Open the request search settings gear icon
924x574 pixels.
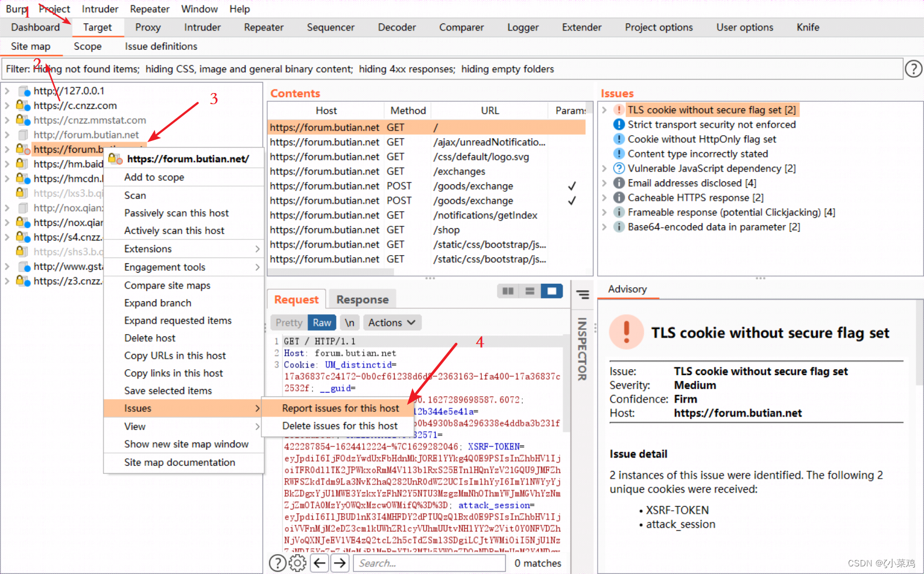(x=298, y=563)
